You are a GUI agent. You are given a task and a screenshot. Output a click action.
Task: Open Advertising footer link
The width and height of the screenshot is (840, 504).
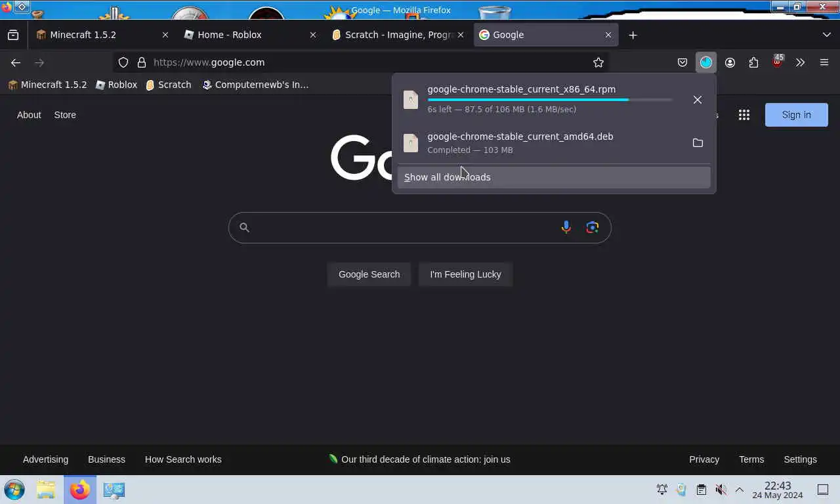point(45,459)
